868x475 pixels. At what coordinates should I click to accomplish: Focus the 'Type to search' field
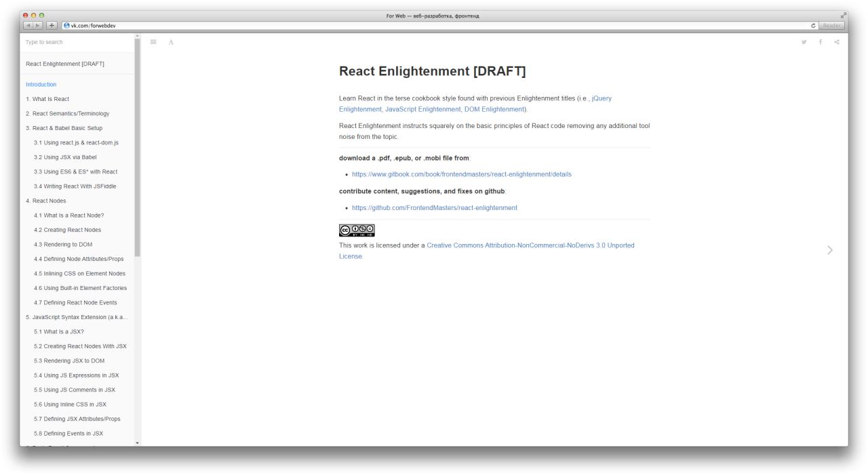[x=77, y=42]
